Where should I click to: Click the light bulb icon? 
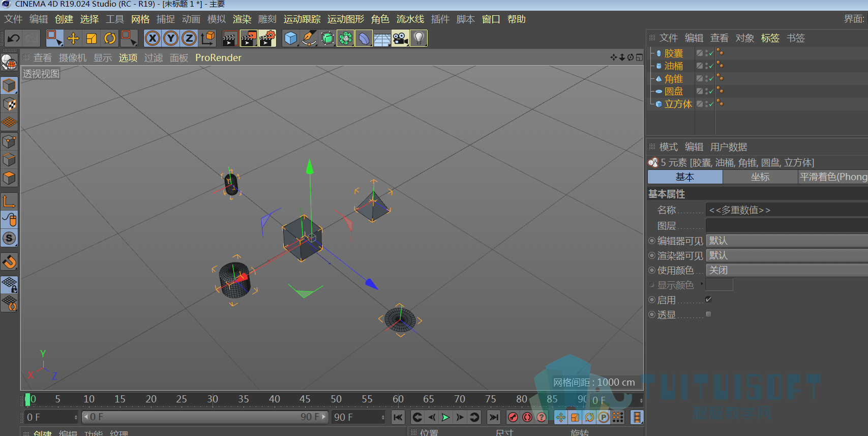coord(419,38)
